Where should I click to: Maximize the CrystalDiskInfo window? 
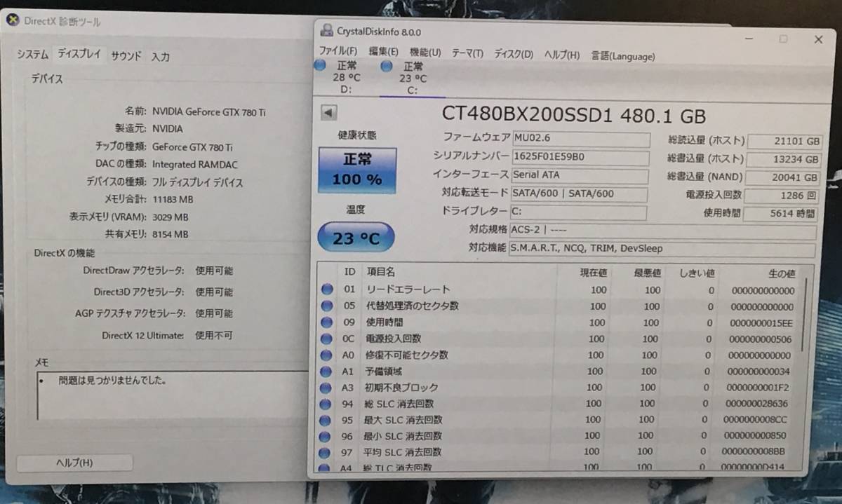pyautogui.click(x=783, y=39)
